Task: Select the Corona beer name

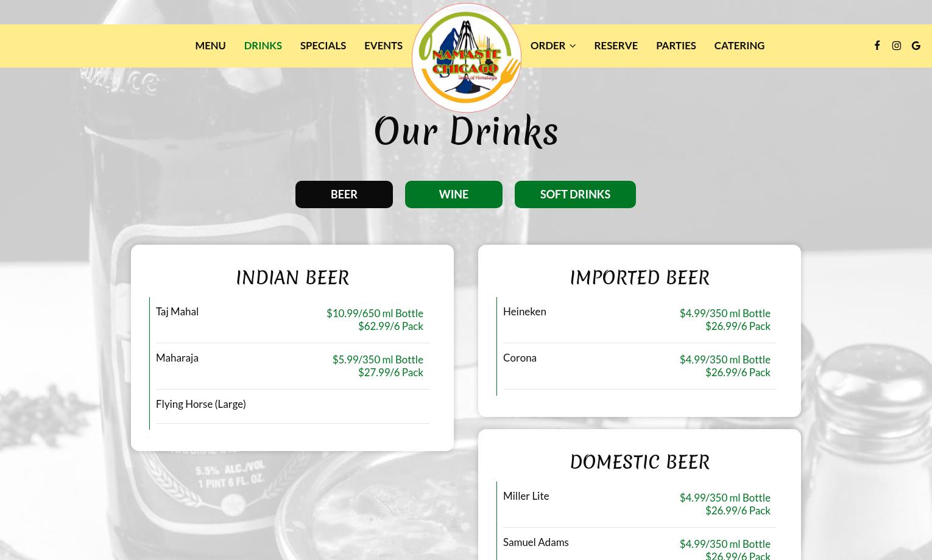Action: (x=520, y=358)
